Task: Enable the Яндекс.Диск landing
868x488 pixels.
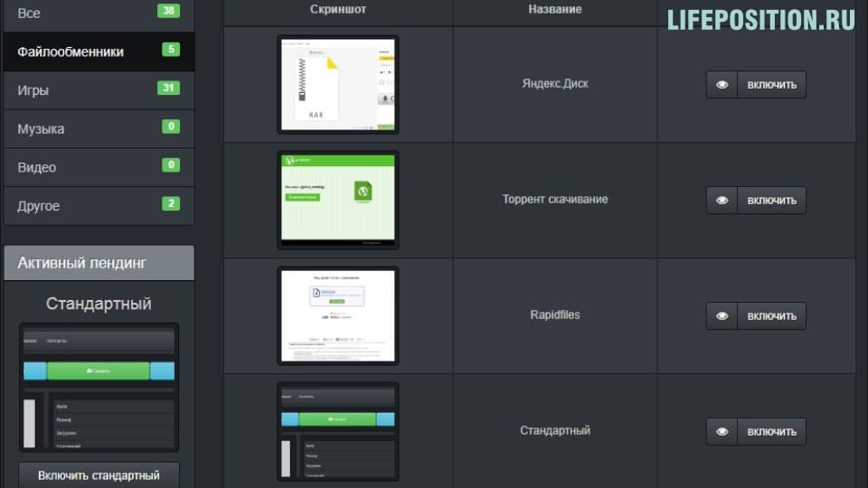Action: 771,85
